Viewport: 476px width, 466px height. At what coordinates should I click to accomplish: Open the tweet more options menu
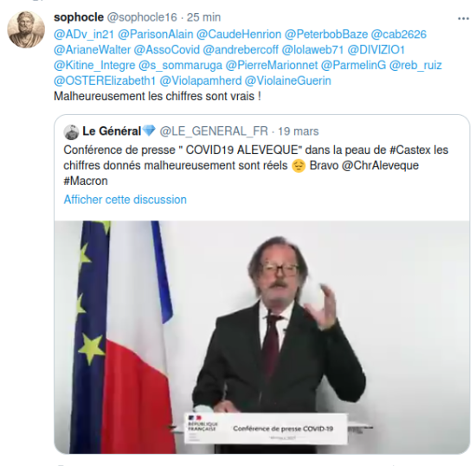463,19
